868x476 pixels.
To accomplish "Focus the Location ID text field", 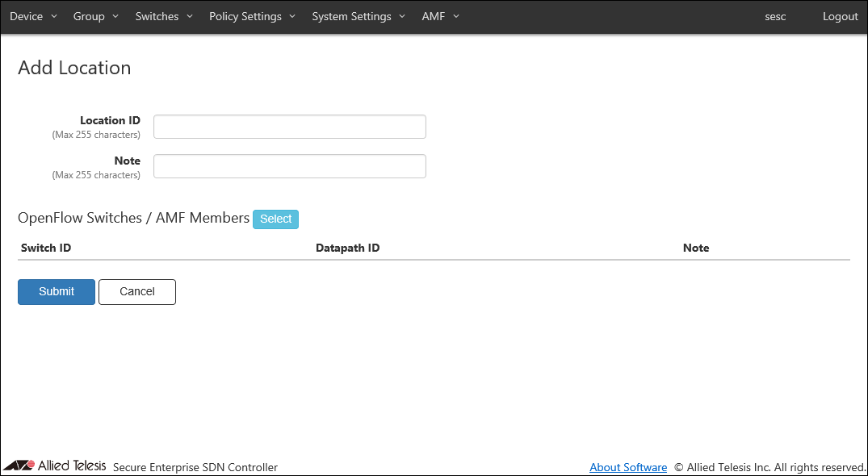I will click(289, 127).
